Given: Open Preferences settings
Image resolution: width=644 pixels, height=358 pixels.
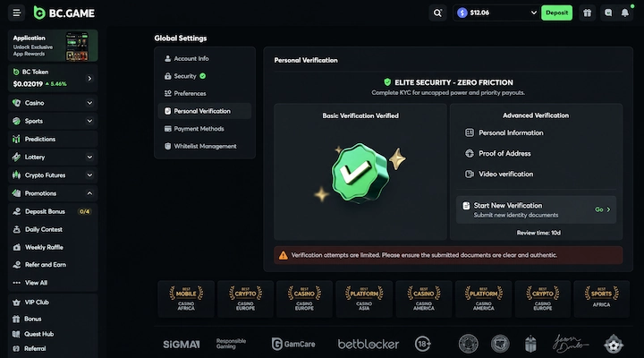Looking at the screenshot, I should pyautogui.click(x=205, y=94).
